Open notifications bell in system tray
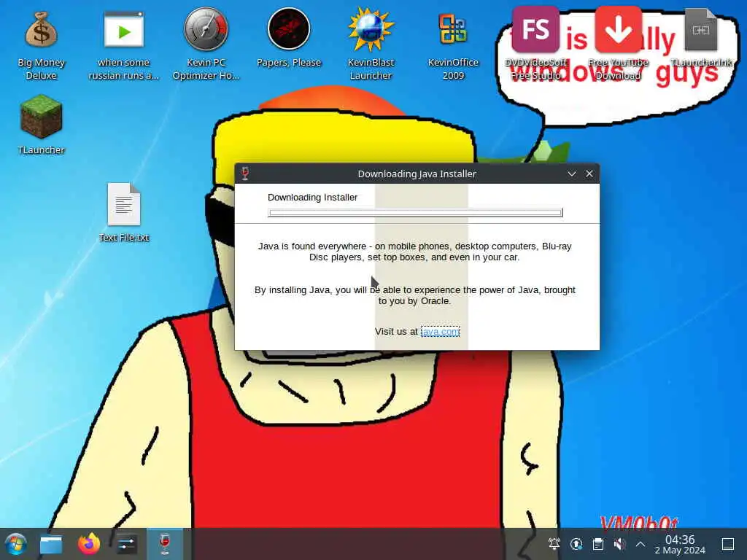Screen dimensions: 747x560 [x=554, y=544]
